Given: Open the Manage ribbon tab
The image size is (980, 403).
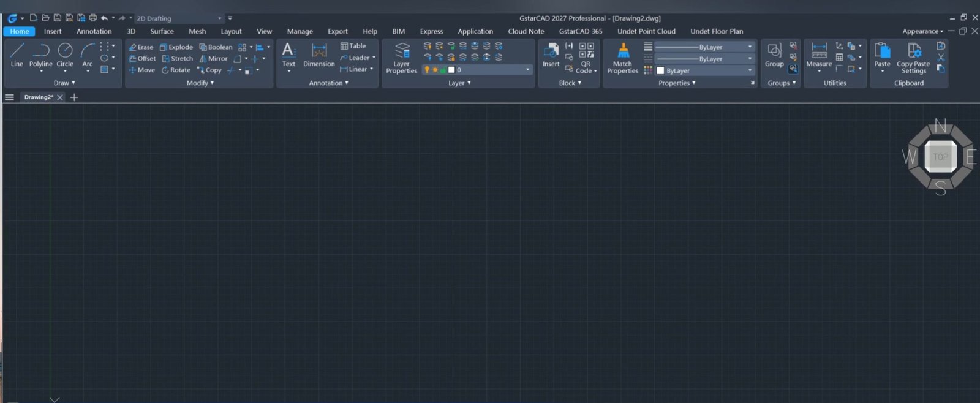Looking at the screenshot, I should (x=300, y=31).
